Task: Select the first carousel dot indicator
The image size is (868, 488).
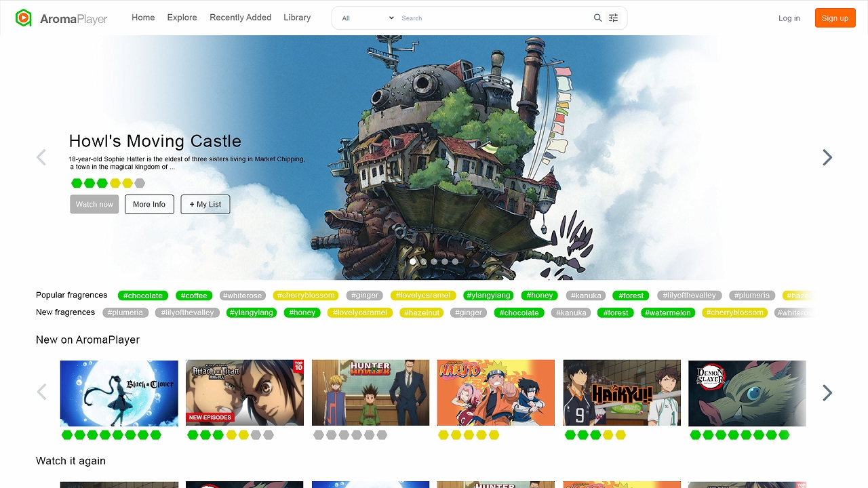Action: pyautogui.click(x=413, y=261)
